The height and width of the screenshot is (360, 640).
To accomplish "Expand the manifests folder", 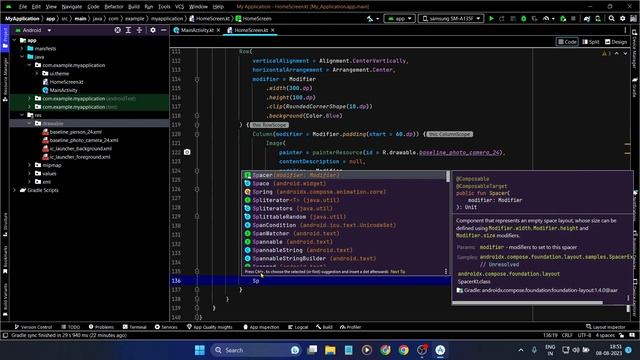I will [22, 49].
